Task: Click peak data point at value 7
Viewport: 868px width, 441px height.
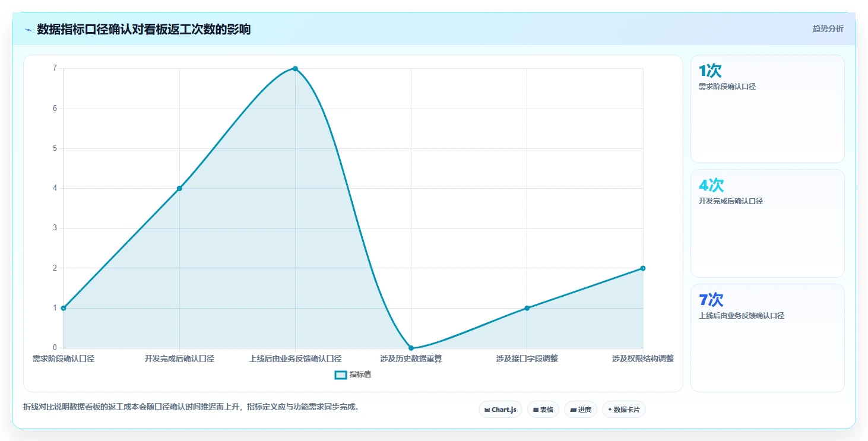Action: click(x=295, y=69)
